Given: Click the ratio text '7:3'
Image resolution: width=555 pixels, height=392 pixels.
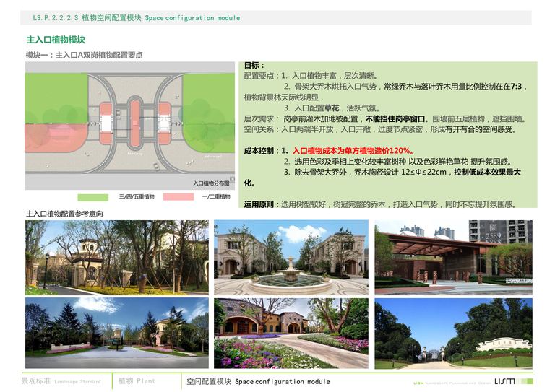Looking at the screenshot, I should coord(516,86).
